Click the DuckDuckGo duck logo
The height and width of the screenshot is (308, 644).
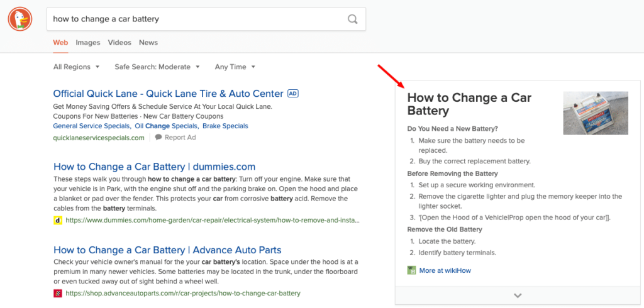tap(20, 18)
